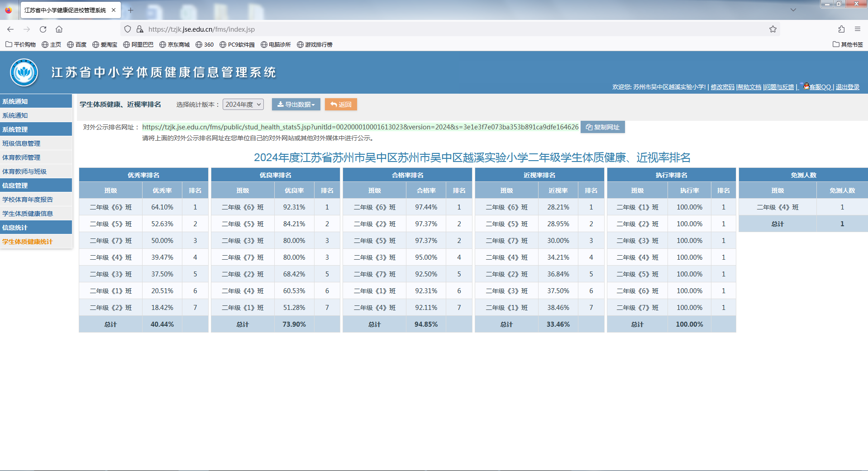Image resolution: width=868 pixels, height=471 pixels.
Task: Click the 28.21% 近视率 cell
Action: (558, 207)
